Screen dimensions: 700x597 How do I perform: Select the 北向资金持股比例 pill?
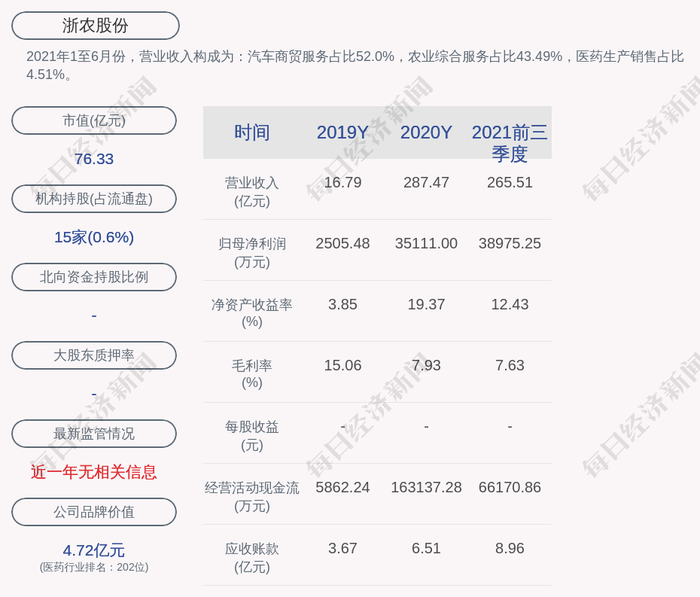click(x=94, y=277)
